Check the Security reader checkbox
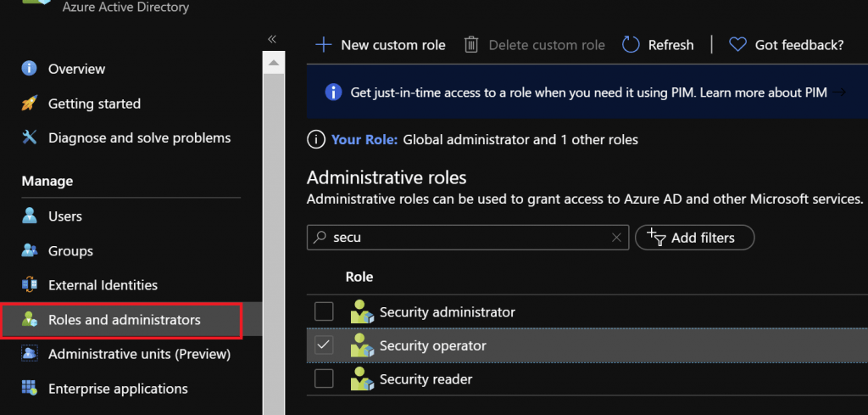Viewport: 868px width, 415px height. click(x=324, y=379)
